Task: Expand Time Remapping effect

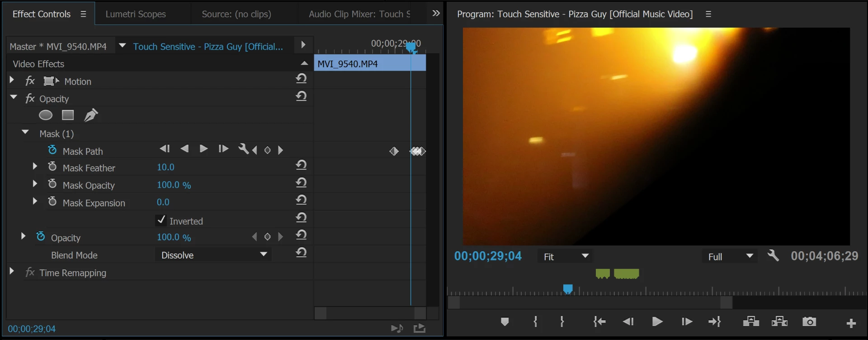Action: point(12,271)
